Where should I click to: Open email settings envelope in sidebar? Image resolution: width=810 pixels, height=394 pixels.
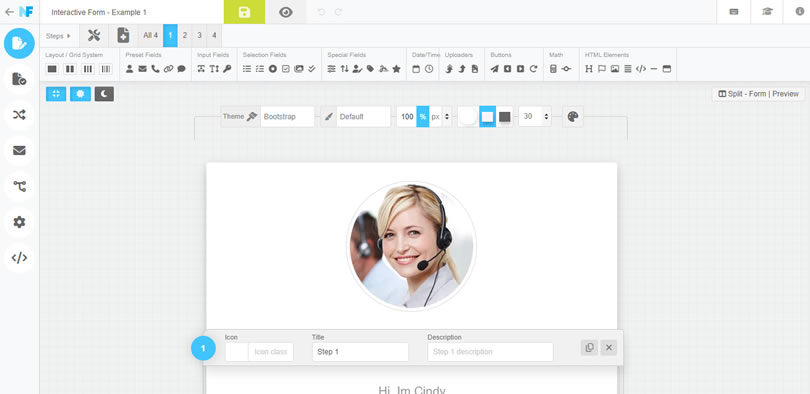point(19,150)
